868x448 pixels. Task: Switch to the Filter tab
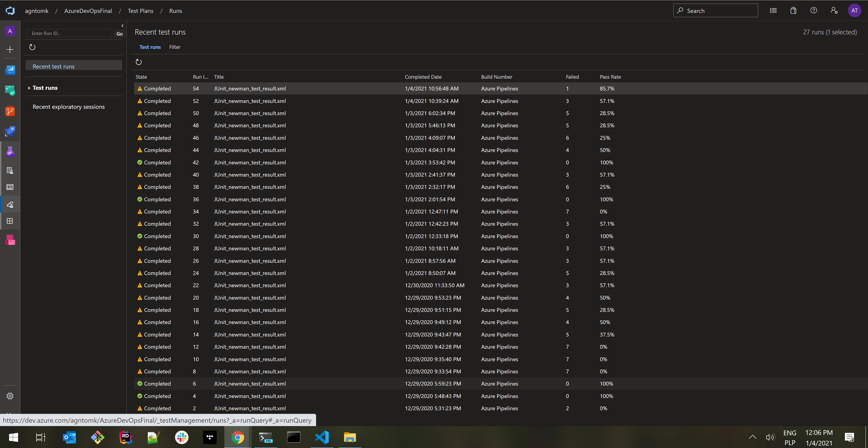click(x=175, y=47)
